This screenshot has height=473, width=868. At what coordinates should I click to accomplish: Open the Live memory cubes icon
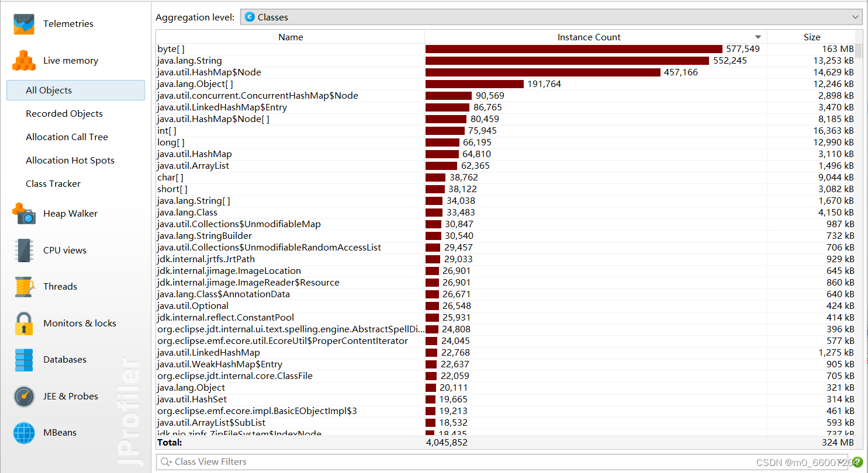point(25,60)
